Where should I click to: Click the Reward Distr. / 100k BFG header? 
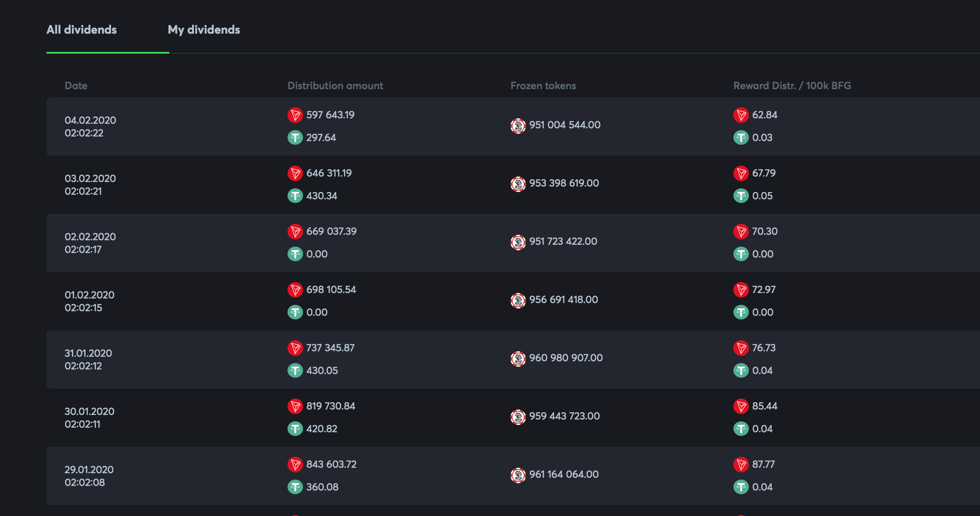coord(792,86)
